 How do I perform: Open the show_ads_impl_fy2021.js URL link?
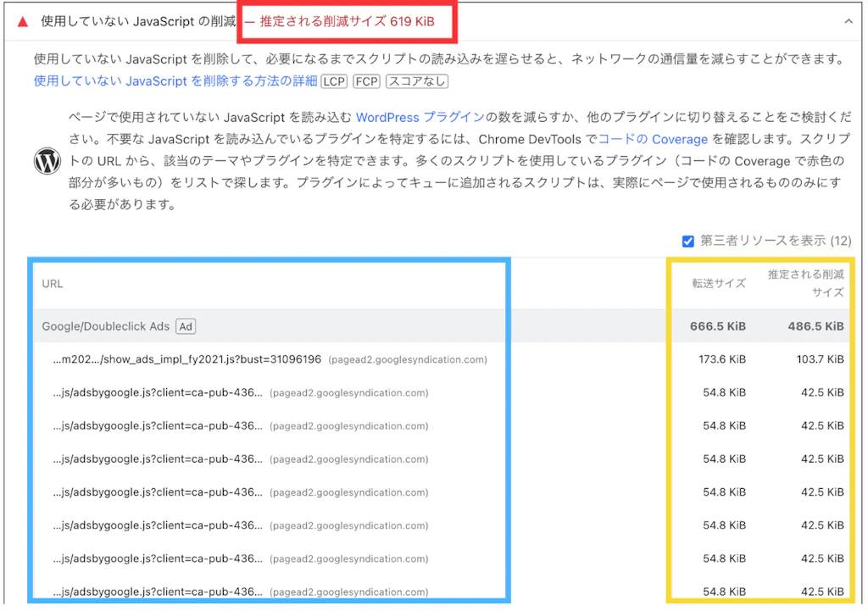tap(187, 359)
